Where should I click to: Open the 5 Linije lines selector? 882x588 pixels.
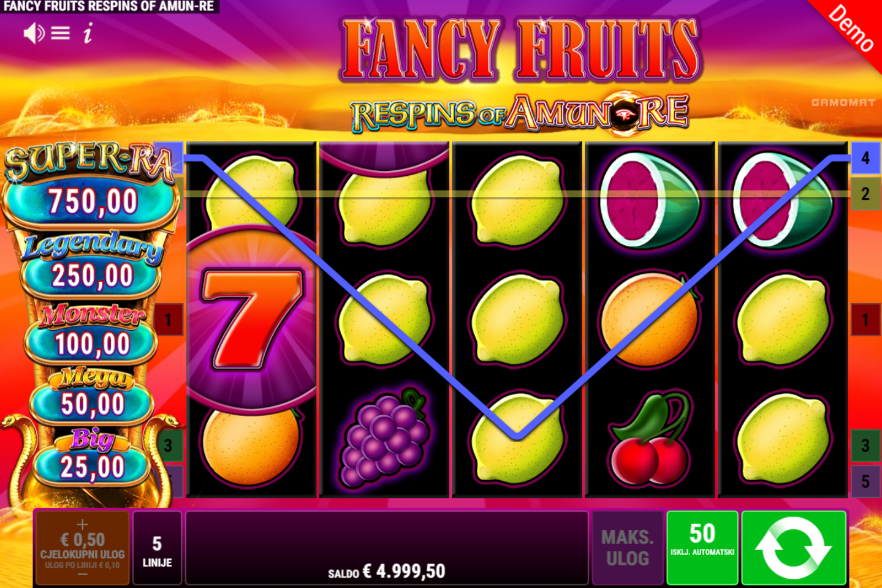pos(158,548)
